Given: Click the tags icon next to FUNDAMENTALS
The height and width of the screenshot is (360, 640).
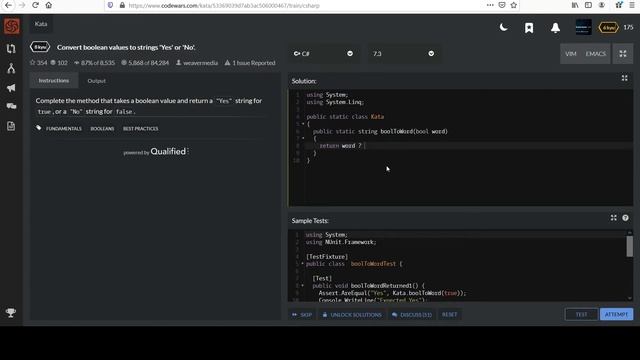Looking at the screenshot, I should 39,128.
